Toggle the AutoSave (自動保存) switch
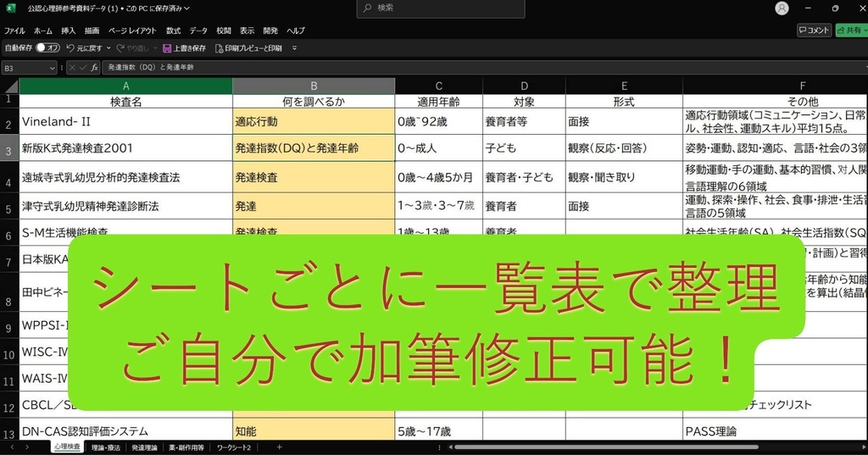This screenshot has width=868, height=455. click(x=47, y=48)
